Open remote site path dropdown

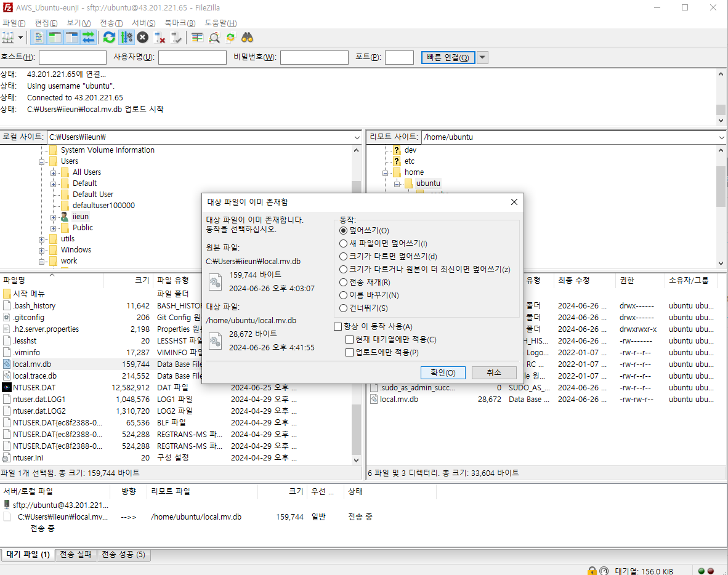click(721, 137)
